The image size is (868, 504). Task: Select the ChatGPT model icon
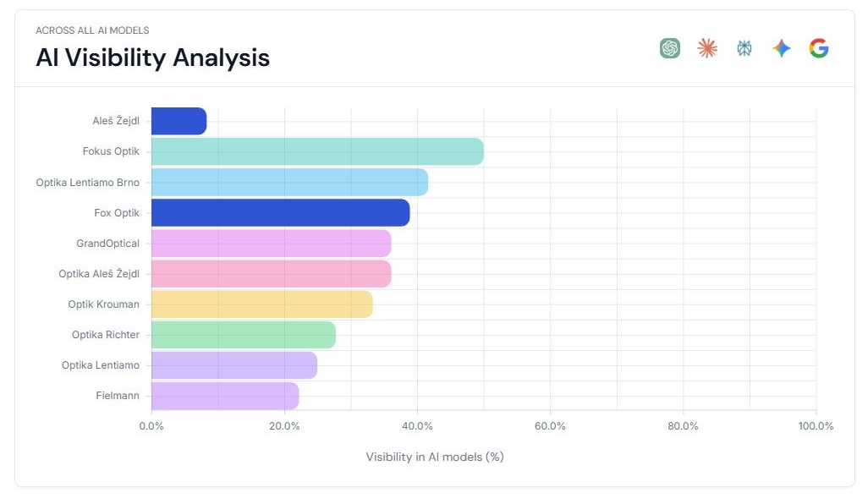pyautogui.click(x=669, y=48)
